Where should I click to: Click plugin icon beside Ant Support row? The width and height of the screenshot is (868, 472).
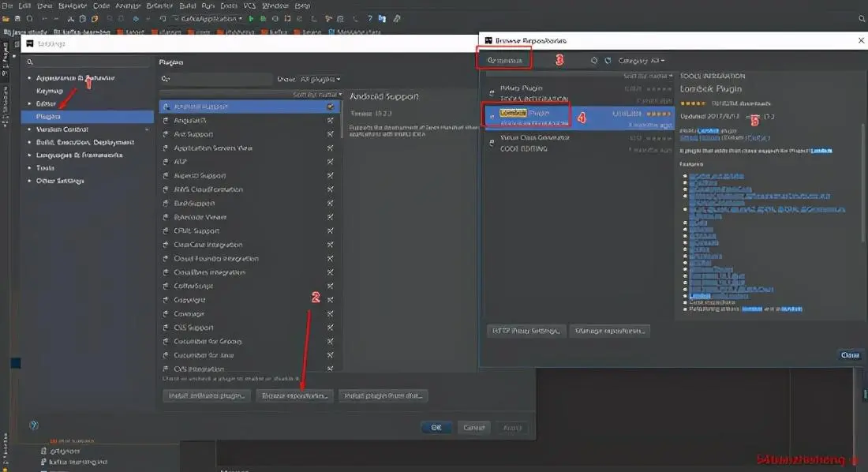click(x=166, y=134)
